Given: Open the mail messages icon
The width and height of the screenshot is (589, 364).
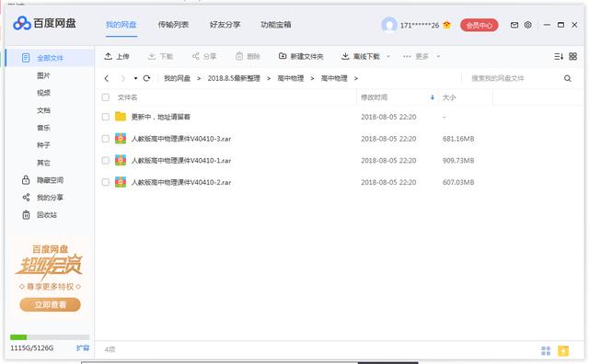Looking at the screenshot, I should pyautogui.click(x=514, y=25).
